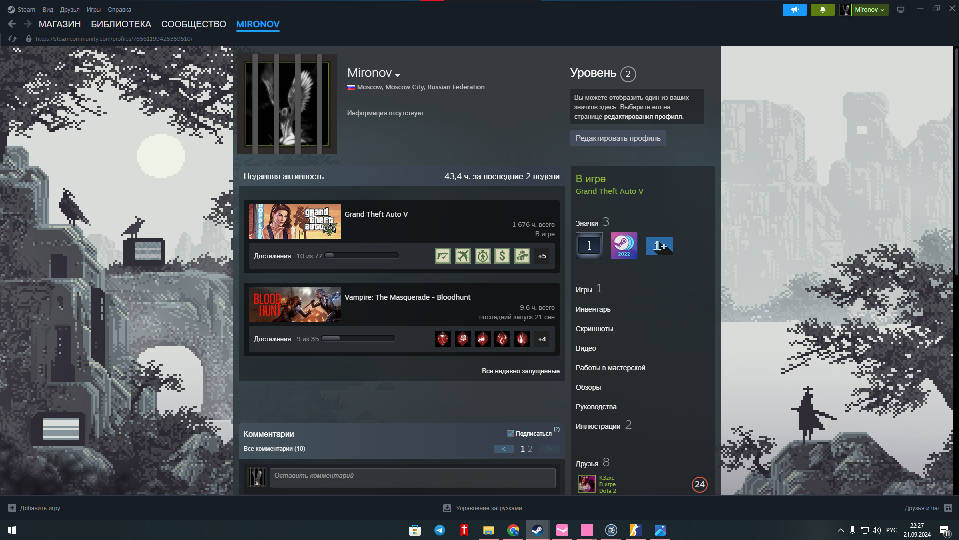This screenshot has height=540, width=959.
Task: Click the first GTA V achievement icon
Action: (x=443, y=256)
